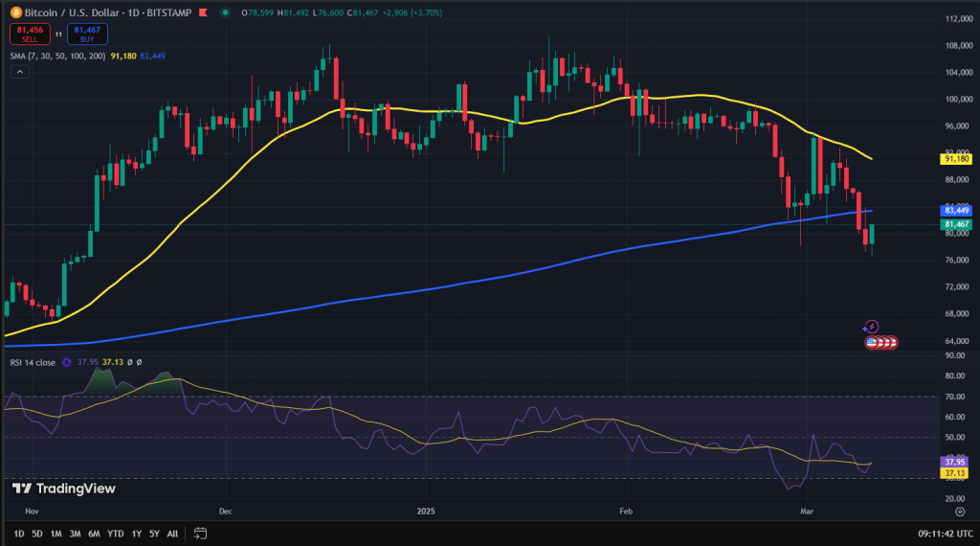The image size is (980, 546).
Task: Open chart settings hexagon icon near time axis
Action: (960, 512)
